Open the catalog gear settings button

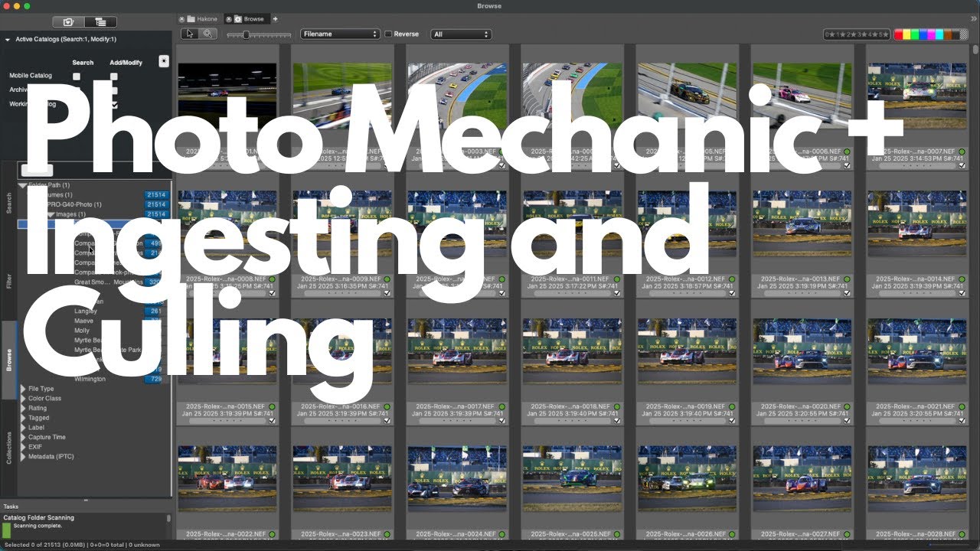pos(164,61)
